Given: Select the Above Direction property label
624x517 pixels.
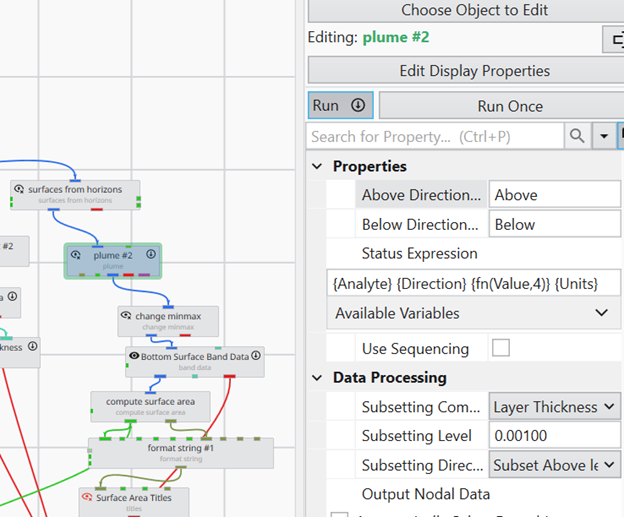Looking at the screenshot, I should pyautogui.click(x=421, y=195).
